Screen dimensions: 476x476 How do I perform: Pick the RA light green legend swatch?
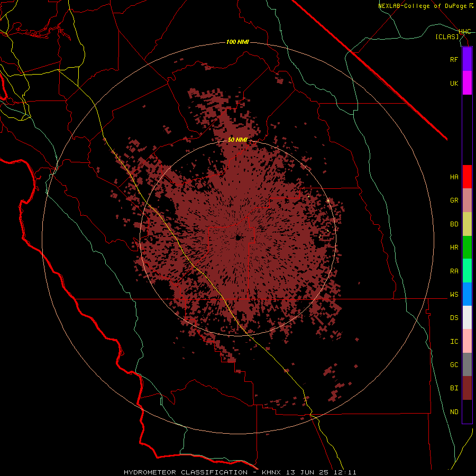(467, 271)
